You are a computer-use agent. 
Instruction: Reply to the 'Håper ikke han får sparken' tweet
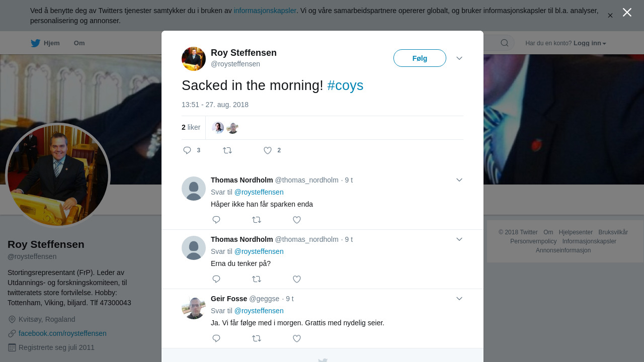click(x=216, y=220)
